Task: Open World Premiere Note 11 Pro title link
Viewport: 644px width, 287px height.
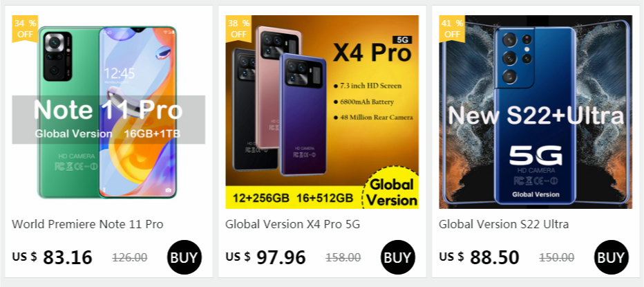Action: pyautogui.click(x=88, y=224)
